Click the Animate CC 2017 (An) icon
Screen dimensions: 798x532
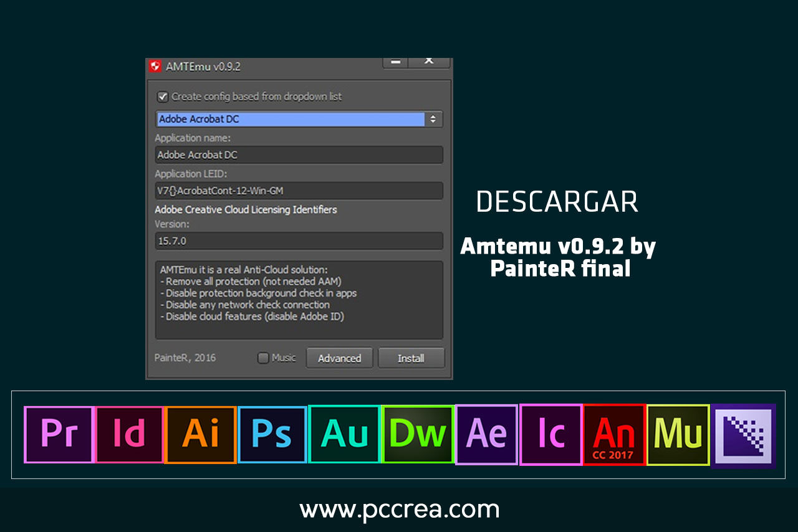click(615, 434)
